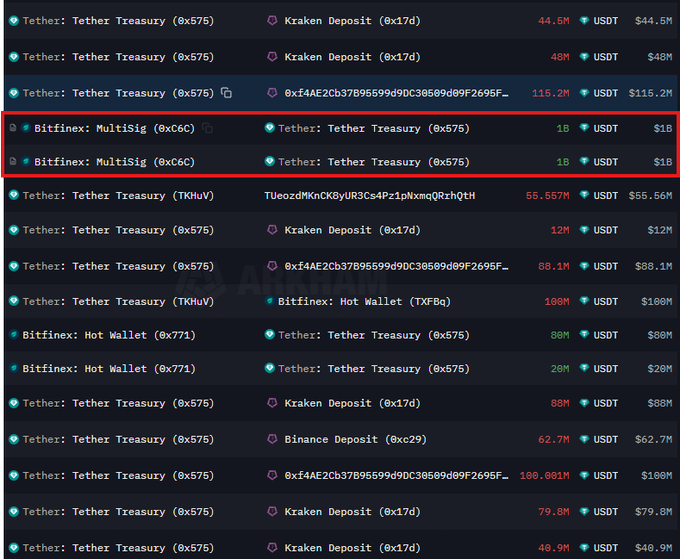Open Bitfinex Hot Wallet (0x771) in the 20M row
The image size is (680, 559).
pos(109,369)
